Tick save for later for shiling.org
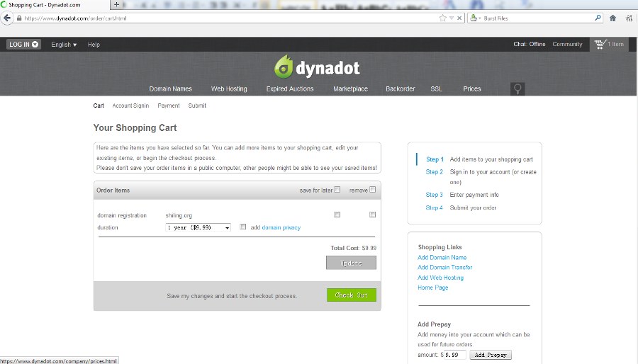The height and width of the screenshot is (364, 638). click(x=337, y=214)
